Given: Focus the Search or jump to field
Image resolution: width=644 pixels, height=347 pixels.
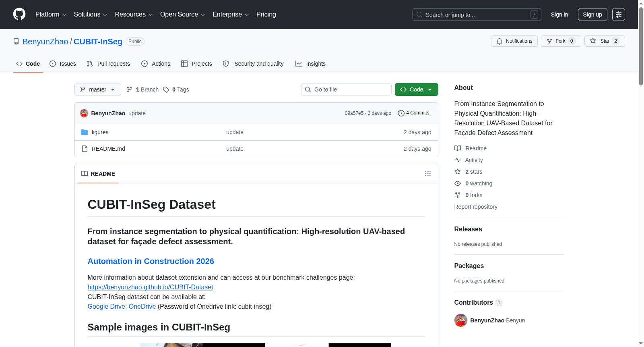Looking at the screenshot, I should (477, 15).
